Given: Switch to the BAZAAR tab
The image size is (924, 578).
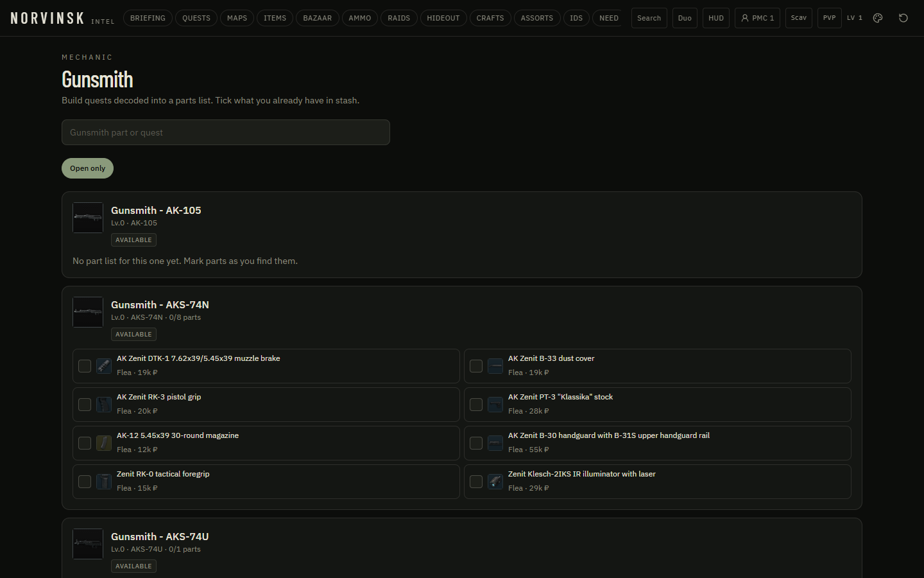Looking at the screenshot, I should [x=318, y=18].
